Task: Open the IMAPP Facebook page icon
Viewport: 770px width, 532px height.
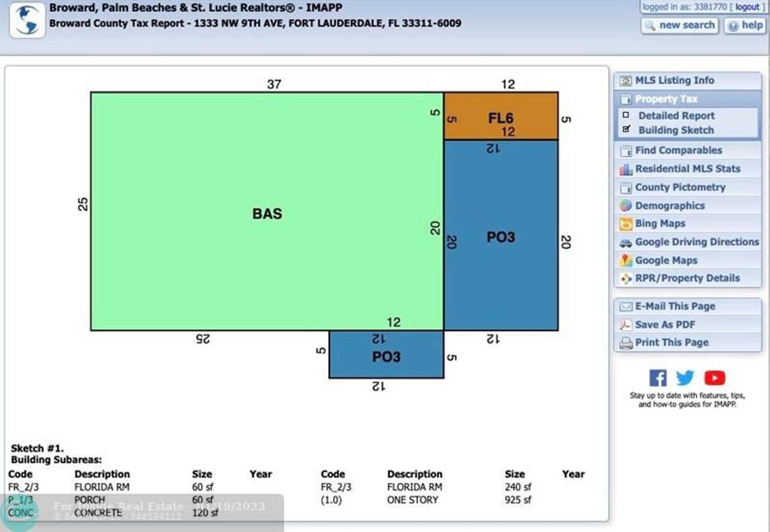Action: (658, 378)
